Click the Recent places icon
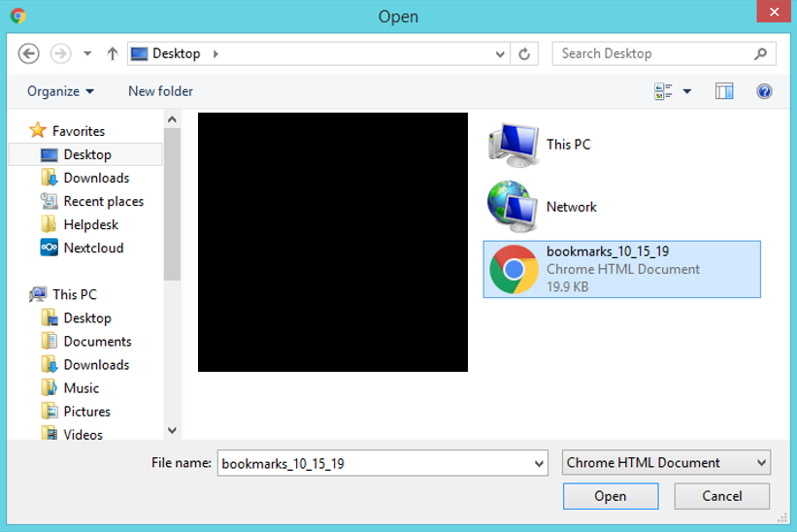This screenshot has width=797, height=532. [x=50, y=201]
